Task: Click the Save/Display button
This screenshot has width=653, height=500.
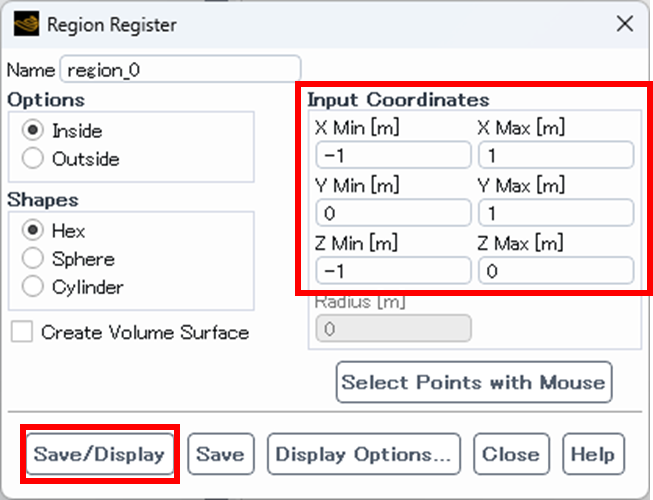Action: click(x=100, y=454)
